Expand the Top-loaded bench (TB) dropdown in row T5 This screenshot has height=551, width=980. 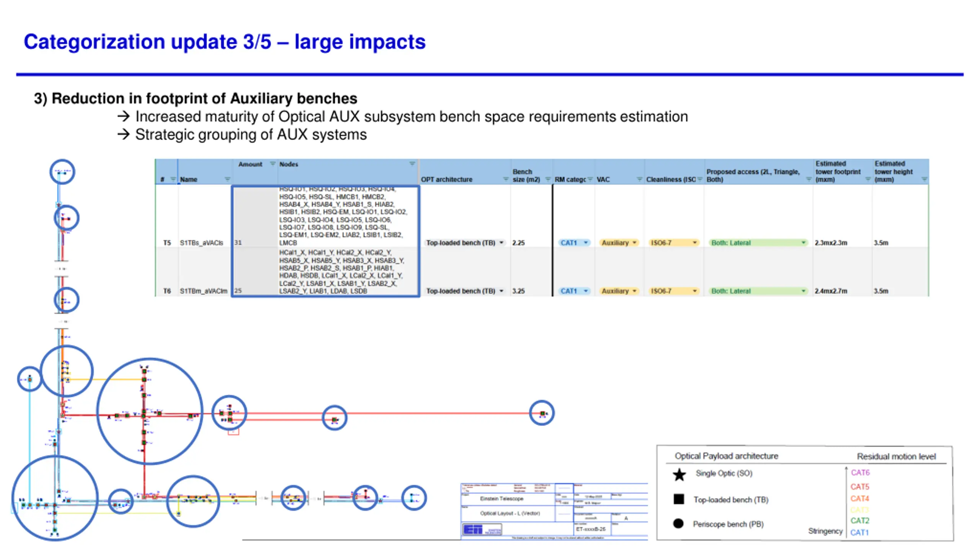tap(501, 243)
